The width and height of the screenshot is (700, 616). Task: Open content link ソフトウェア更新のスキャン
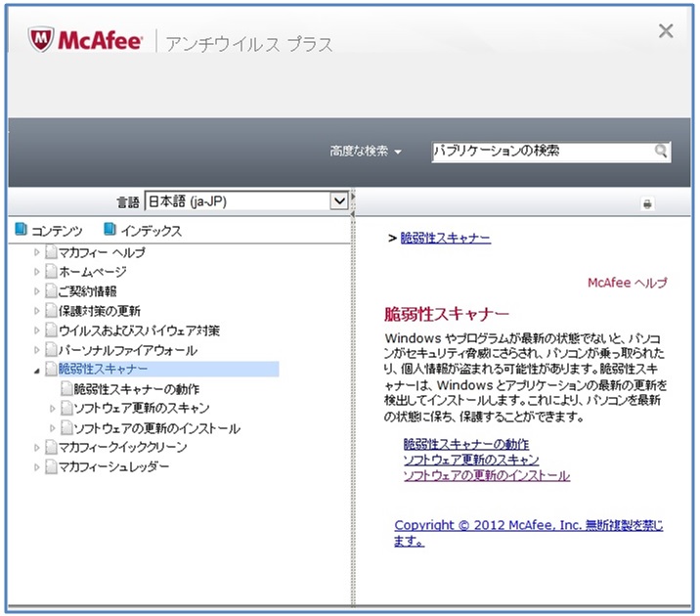click(471, 460)
